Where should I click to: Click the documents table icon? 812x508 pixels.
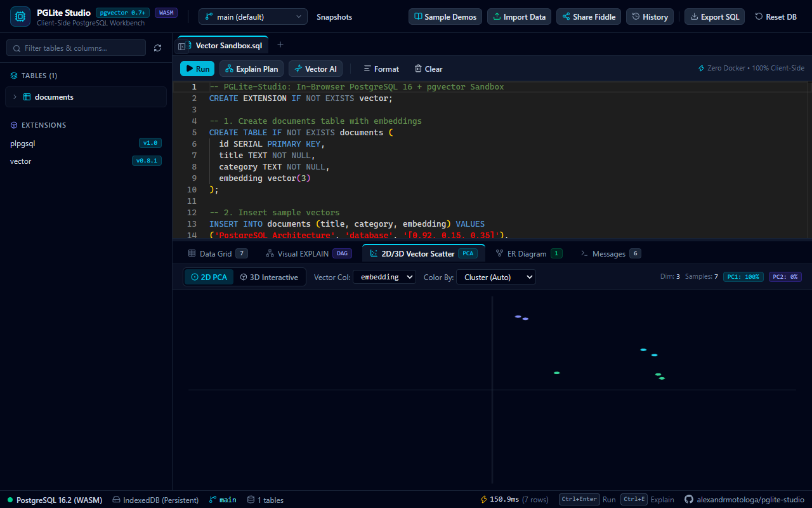(x=27, y=97)
